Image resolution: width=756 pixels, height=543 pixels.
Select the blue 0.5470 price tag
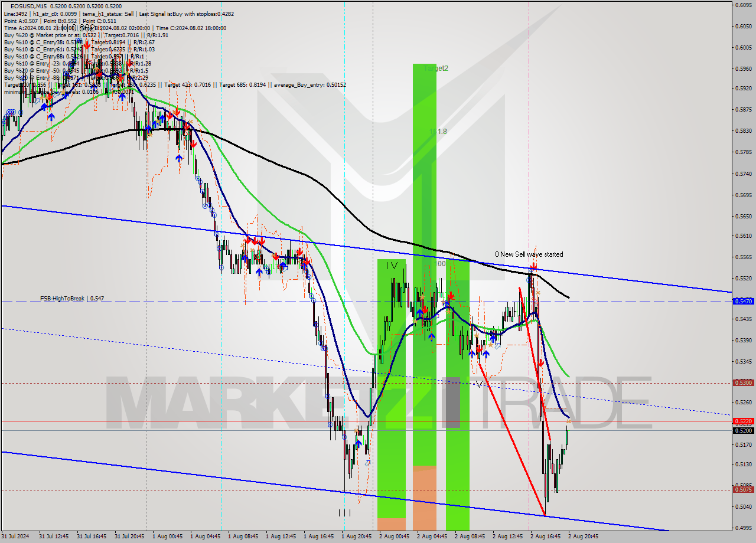[743, 301]
